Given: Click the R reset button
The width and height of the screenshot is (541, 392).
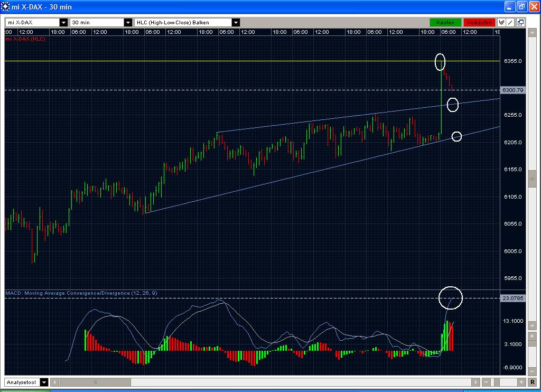Looking at the screenshot, I should tap(533, 382).
